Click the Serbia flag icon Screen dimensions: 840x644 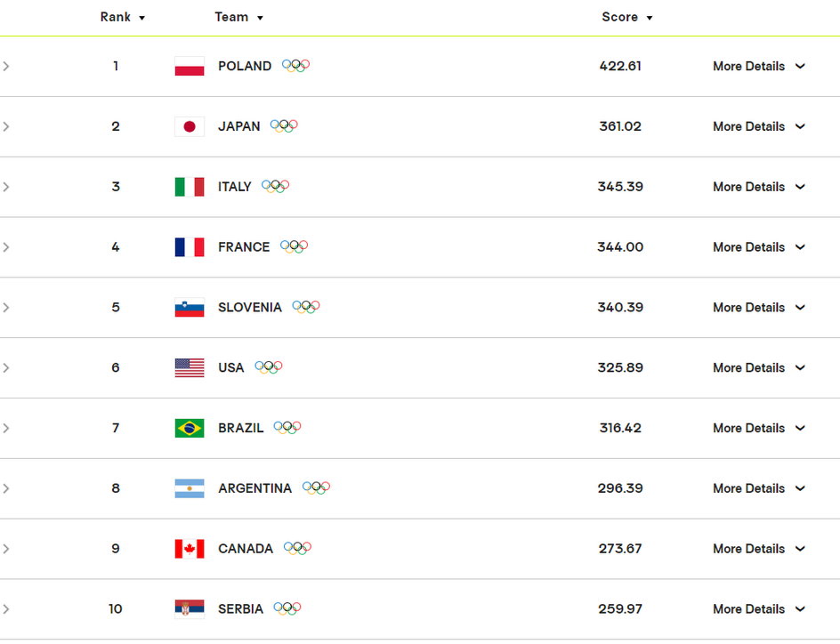pos(190,609)
